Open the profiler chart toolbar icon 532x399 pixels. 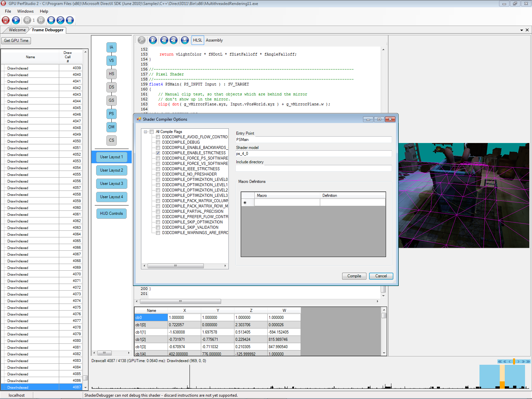(x=60, y=20)
